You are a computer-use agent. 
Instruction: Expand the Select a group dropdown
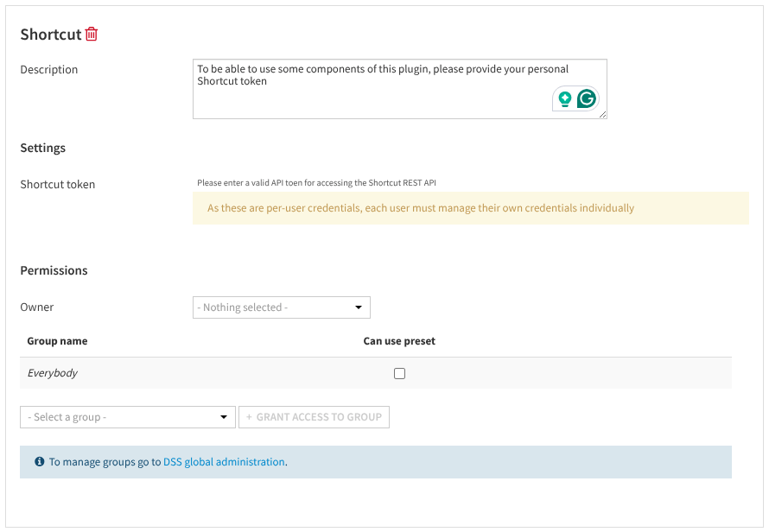point(127,417)
